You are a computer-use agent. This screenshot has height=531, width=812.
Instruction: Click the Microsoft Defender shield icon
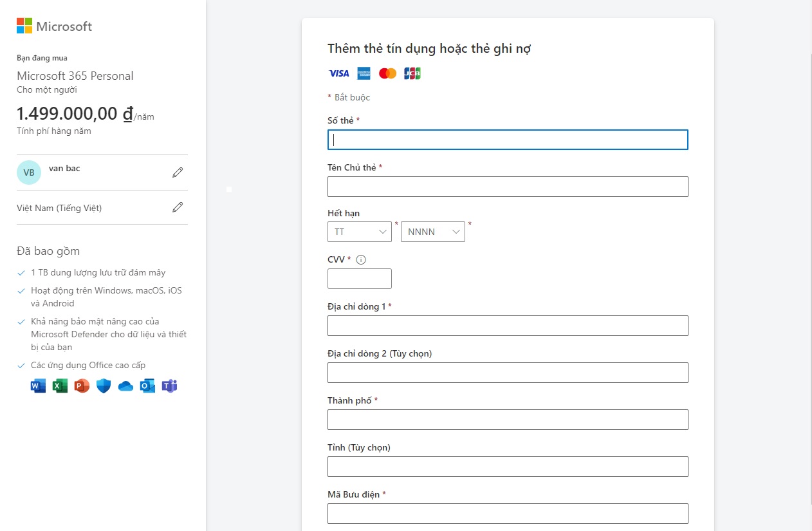click(x=104, y=386)
